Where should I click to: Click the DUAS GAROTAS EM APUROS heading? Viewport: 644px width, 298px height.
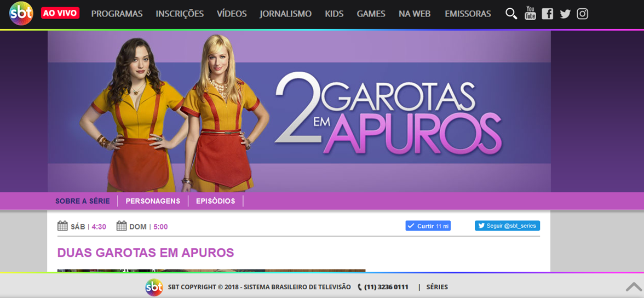click(146, 253)
